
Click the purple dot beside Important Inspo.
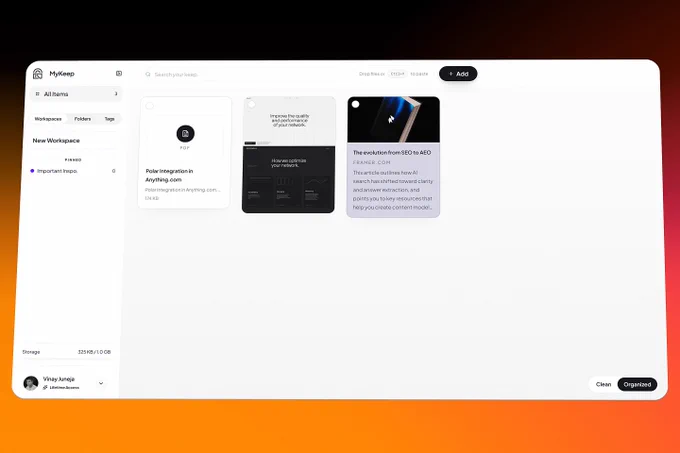point(32,171)
